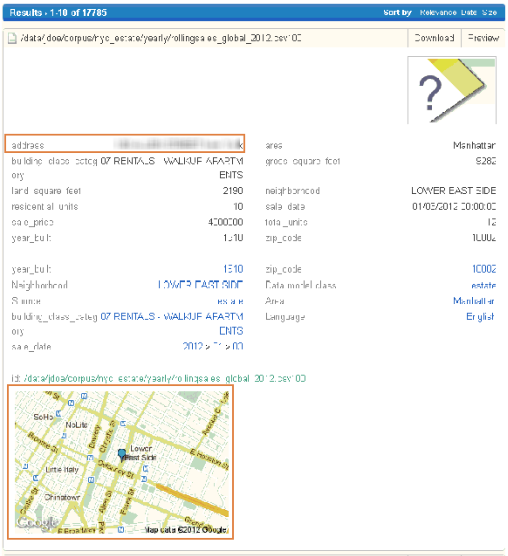508x556 pixels.
Task: Download the rollingsales csv file
Action: tap(434, 38)
